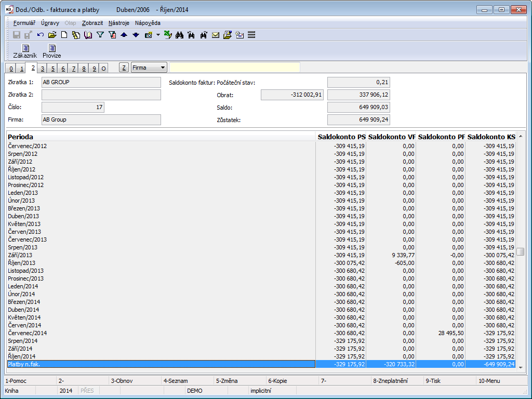Move to next record with down arrow
532x399 pixels.
click(136, 35)
